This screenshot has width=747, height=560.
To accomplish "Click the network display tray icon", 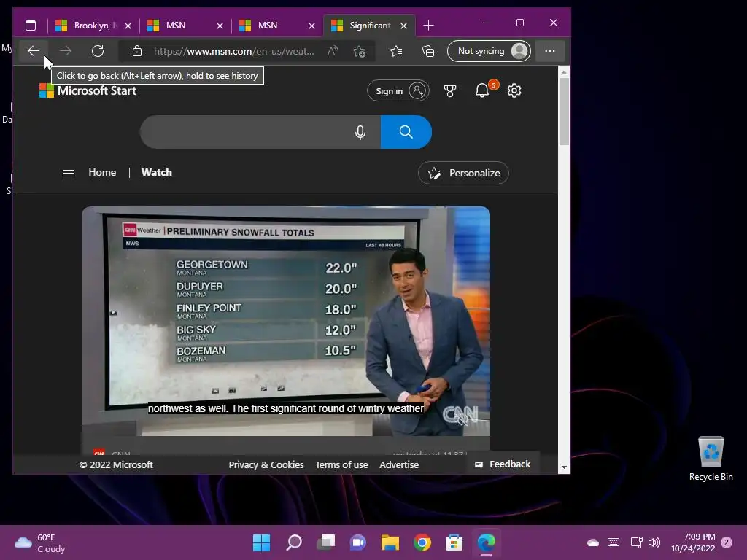I will pos(636,542).
